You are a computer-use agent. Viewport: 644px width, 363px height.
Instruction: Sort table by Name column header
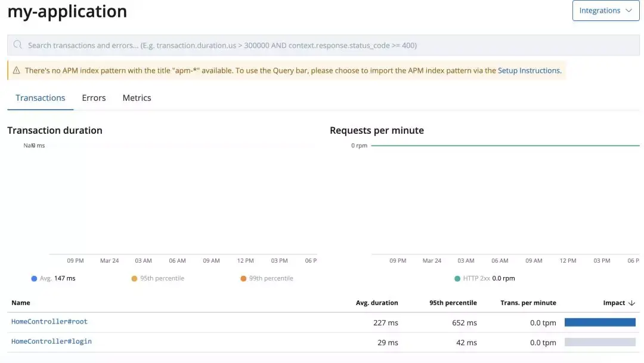[x=21, y=303]
